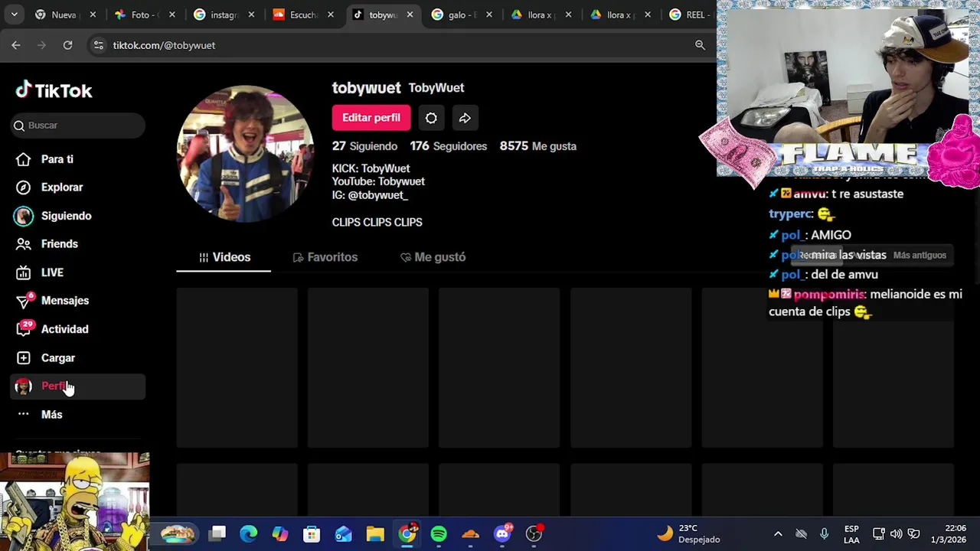Switch to the SoundCloud Escucha tab
The height and width of the screenshot is (551, 980).
pyautogui.click(x=303, y=15)
